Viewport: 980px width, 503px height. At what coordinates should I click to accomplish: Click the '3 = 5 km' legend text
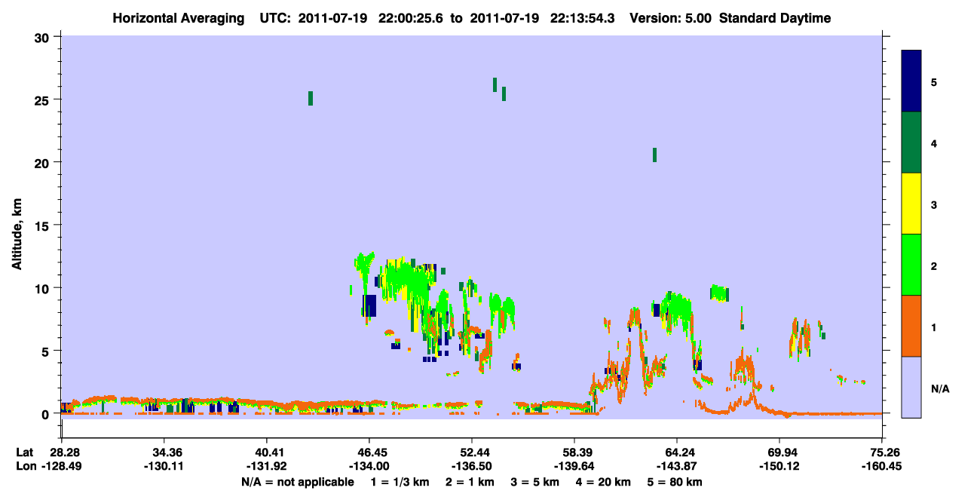pyautogui.click(x=537, y=482)
